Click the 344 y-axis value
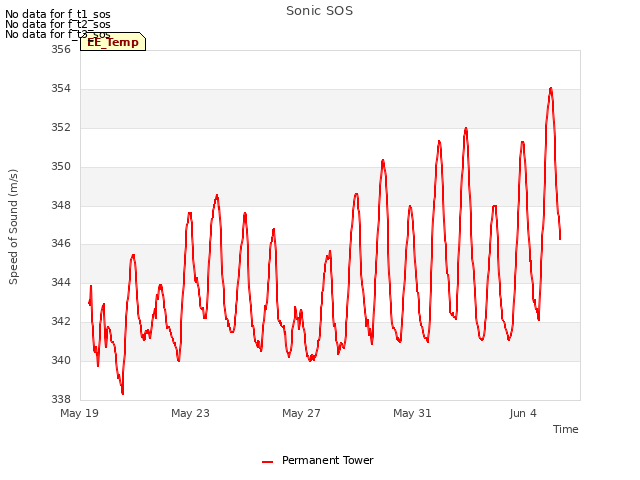 point(61,282)
